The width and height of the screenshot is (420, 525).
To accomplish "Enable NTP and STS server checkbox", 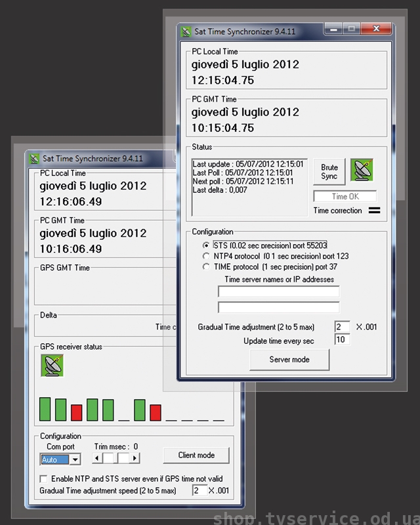I will click(x=44, y=478).
